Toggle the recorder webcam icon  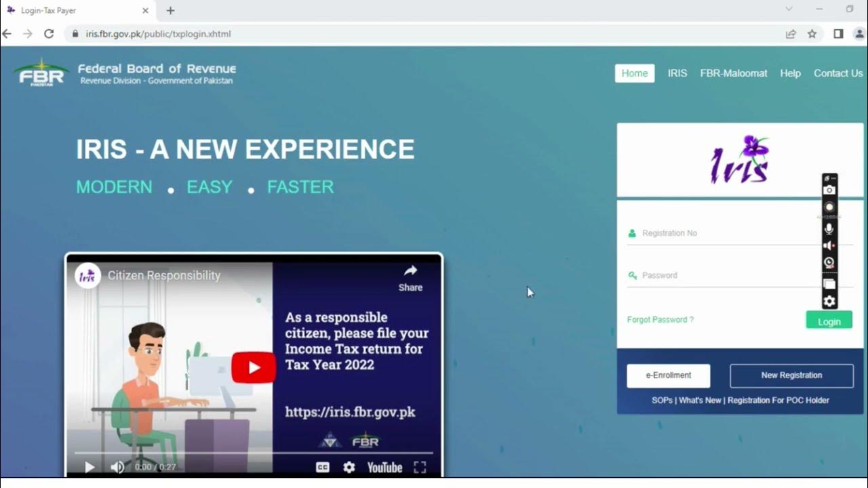tap(829, 263)
